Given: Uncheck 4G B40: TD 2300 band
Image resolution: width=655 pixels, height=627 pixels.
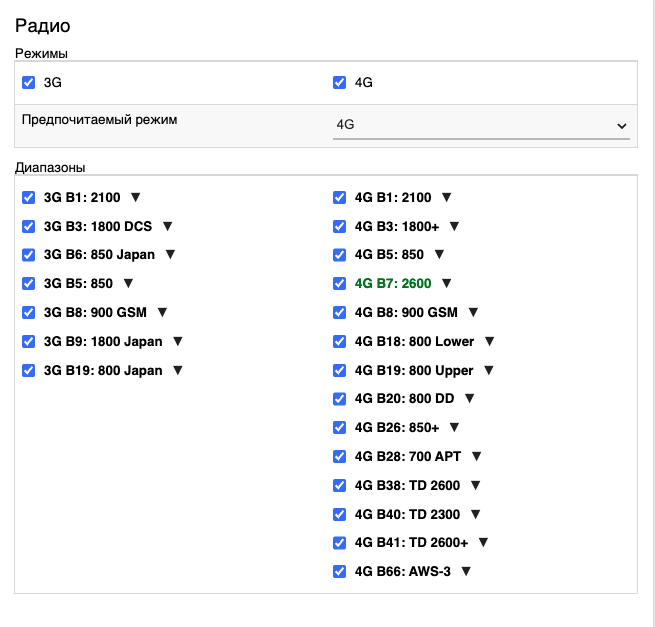Looking at the screenshot, I should (x=340, y=514).
